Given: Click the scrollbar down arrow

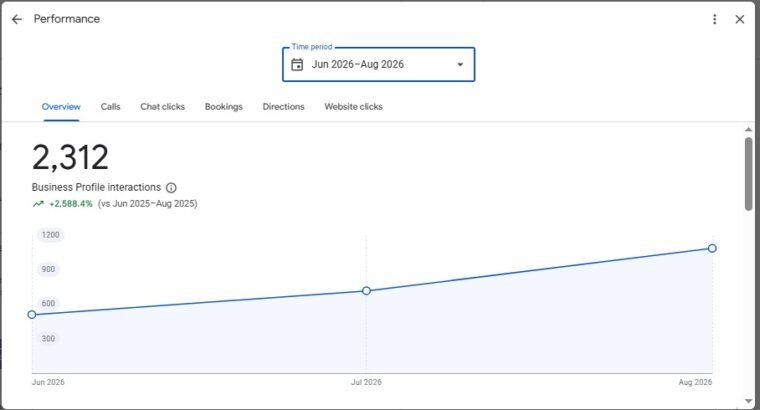Looking at the screenshot, I should pyautogui.click(x=748, y=401).
